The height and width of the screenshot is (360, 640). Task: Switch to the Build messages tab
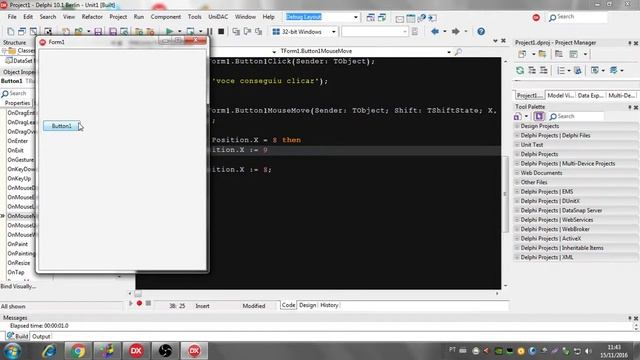(18, 337)
